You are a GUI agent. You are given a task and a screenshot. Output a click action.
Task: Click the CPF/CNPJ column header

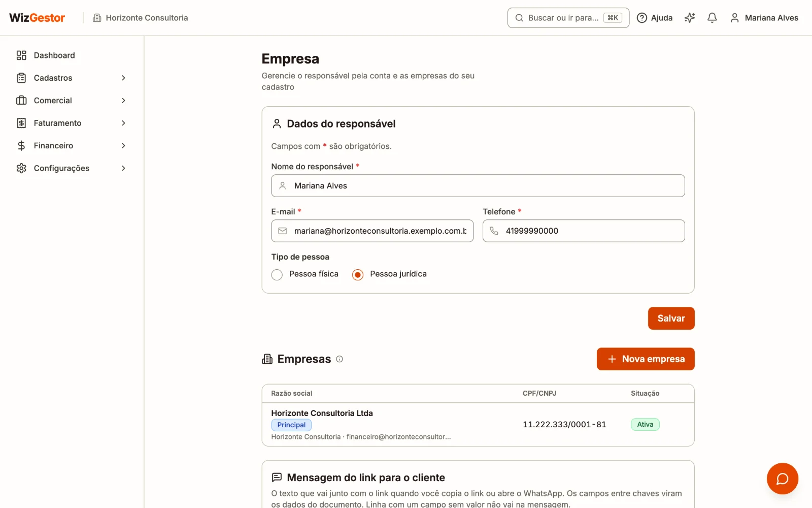click(539, 393)
